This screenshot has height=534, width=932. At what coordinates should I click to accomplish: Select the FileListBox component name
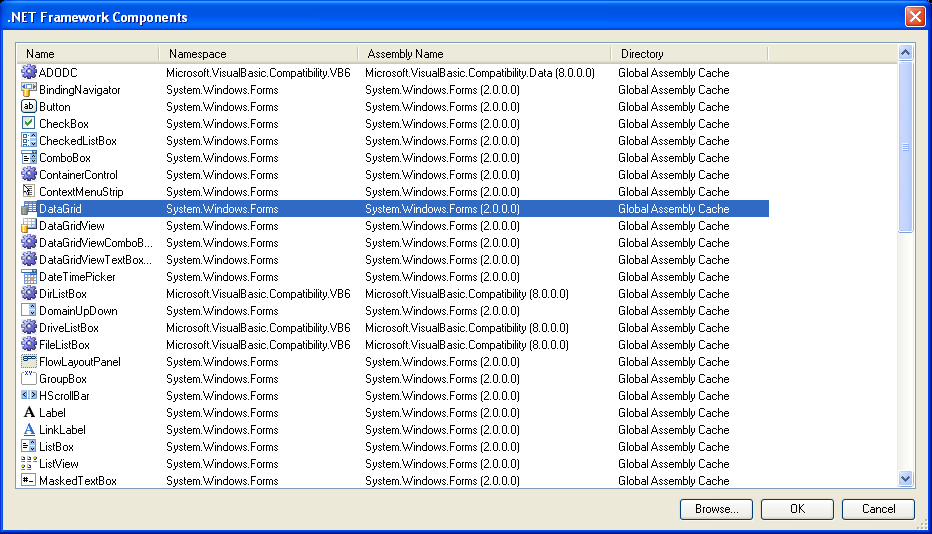pyautogui.click(x=64, y=345)
